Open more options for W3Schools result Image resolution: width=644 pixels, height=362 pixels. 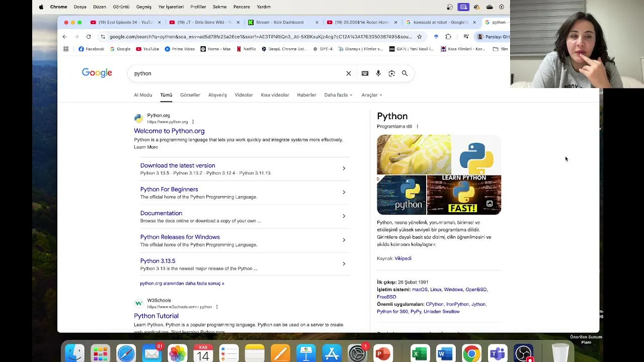pyautogui.click(x=217, y=307)
